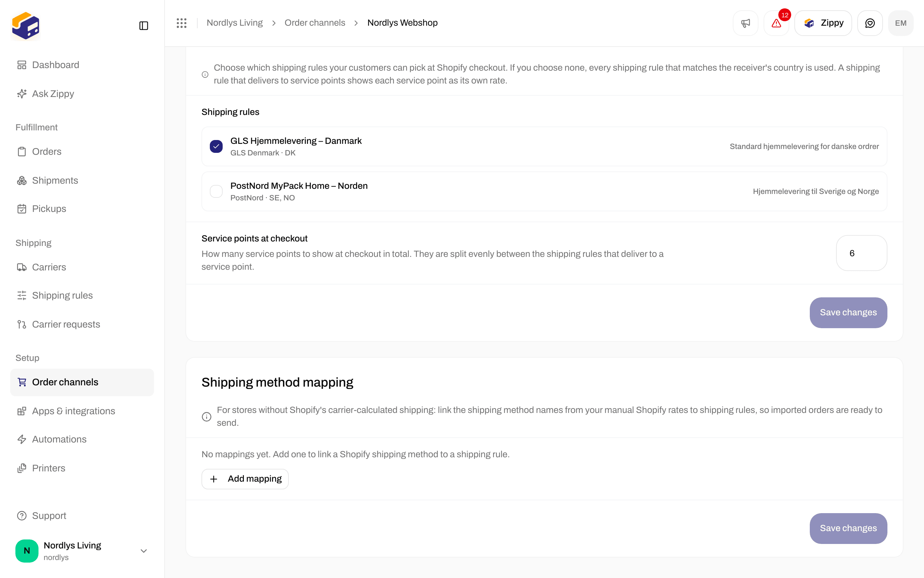Click the Apps & integrations icon

[x=22, y=411]
